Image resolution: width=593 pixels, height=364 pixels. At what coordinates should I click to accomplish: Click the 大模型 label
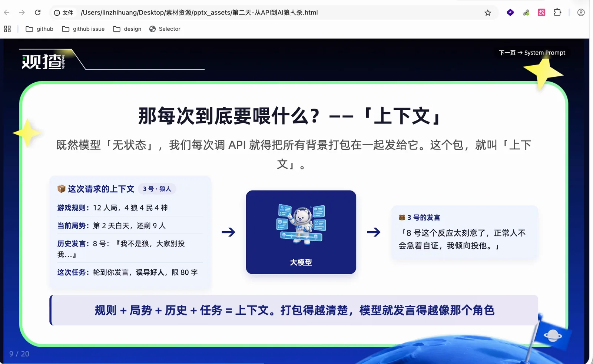(301, 262)
